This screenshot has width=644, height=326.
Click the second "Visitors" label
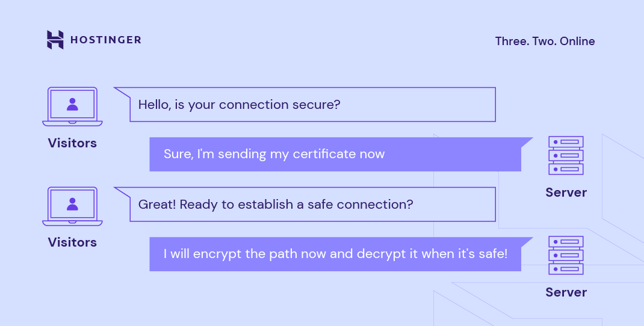[x=72, y=242]
